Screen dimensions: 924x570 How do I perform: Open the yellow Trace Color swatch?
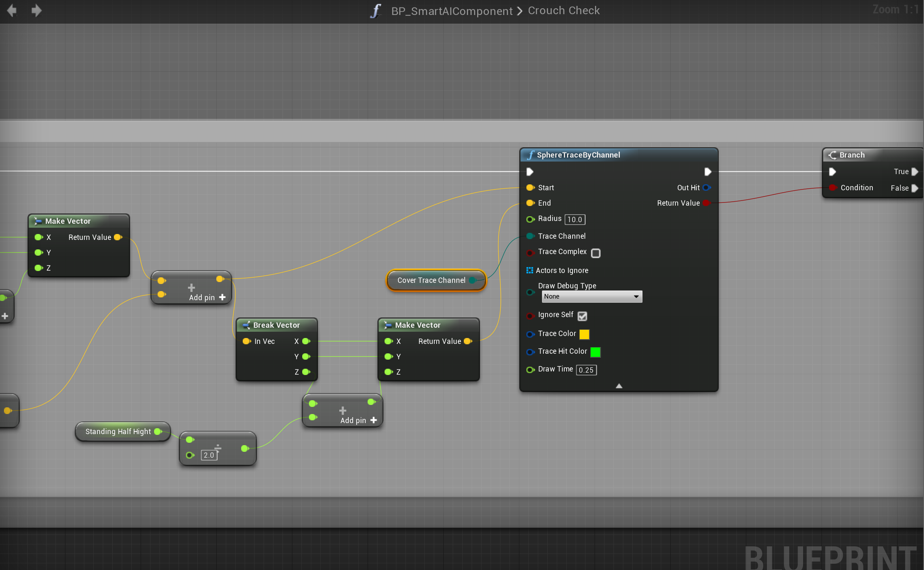(x=584, y=334)
